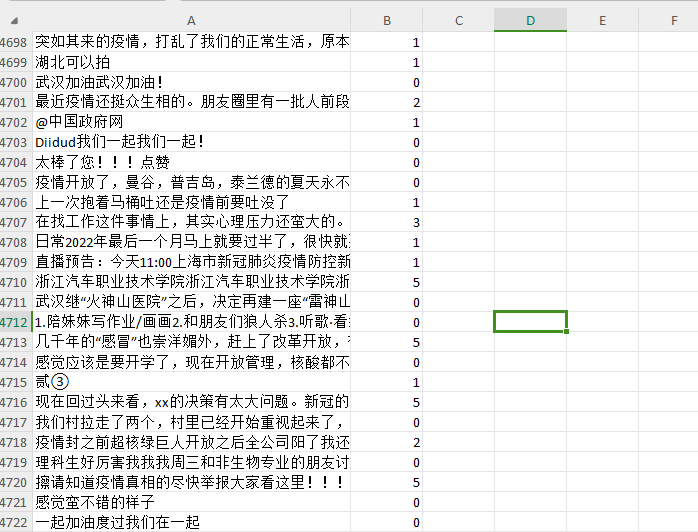698x532 pixels.
Task: Click cell starting '浙江汽车职业技术学院'
Action: 191,282
